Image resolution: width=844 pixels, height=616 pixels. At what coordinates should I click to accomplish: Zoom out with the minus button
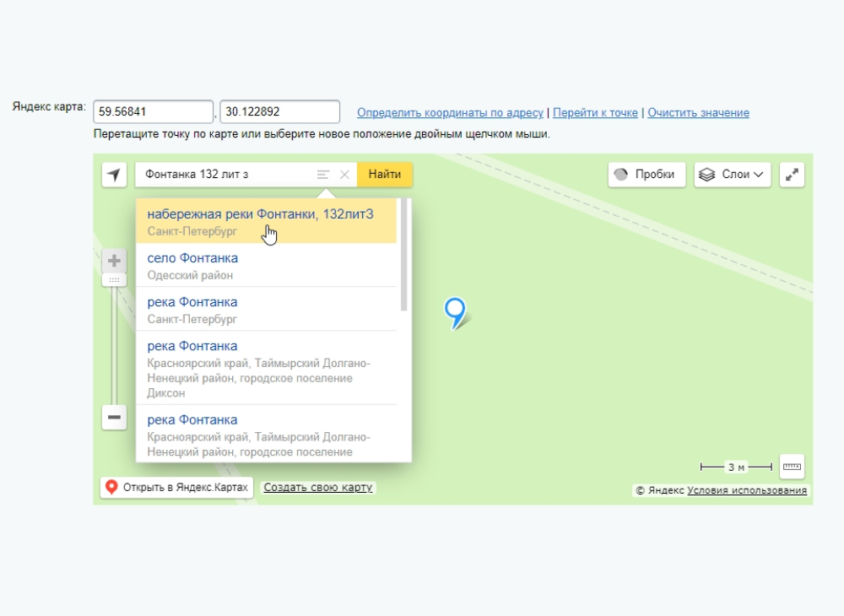click(x=115, y=417)
